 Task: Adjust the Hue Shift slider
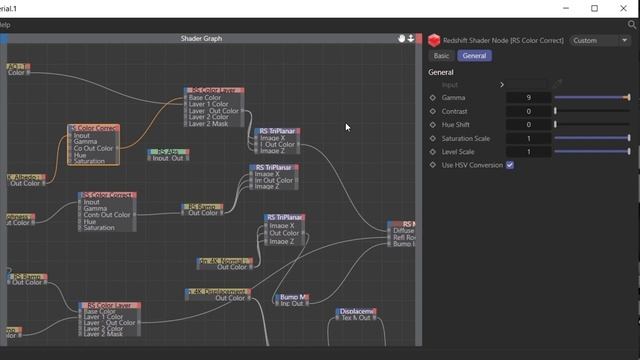[x=592, y=124]
